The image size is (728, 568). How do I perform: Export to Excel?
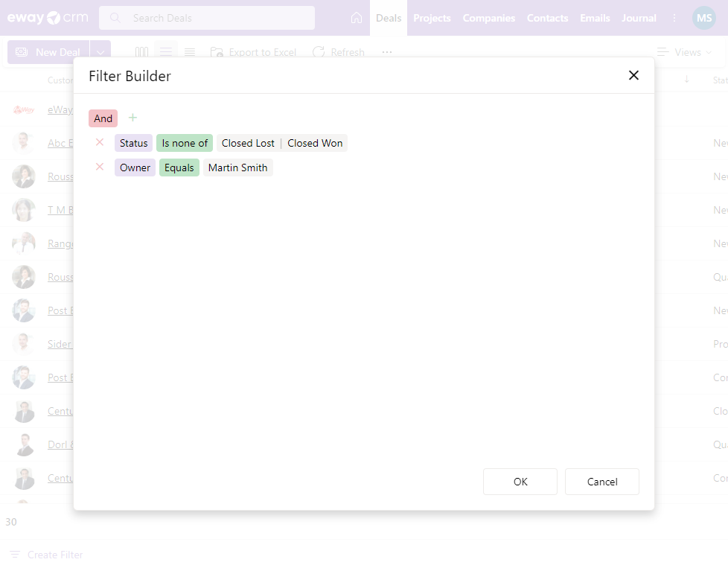(253, 52)
